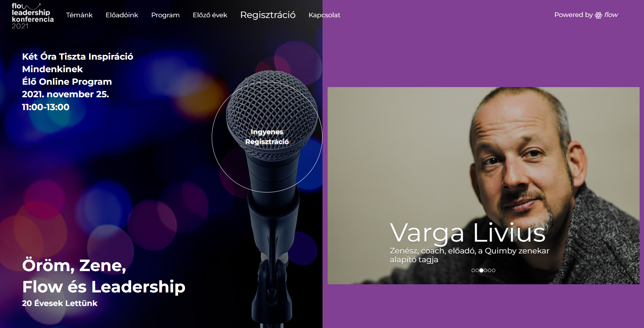
Task: Open the Témánk menu item
Action: (x=79, y=15)
